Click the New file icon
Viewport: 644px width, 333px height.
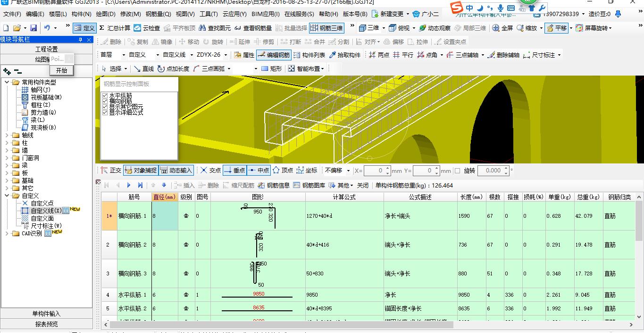click(x=6, y=28)
